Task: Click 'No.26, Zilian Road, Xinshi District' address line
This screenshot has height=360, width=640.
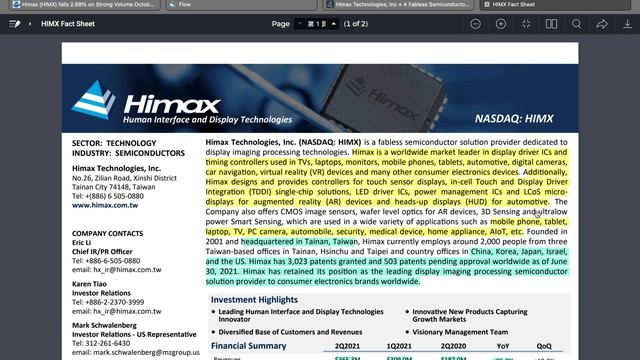Action: pyautogui.click(x=124, y=178)
